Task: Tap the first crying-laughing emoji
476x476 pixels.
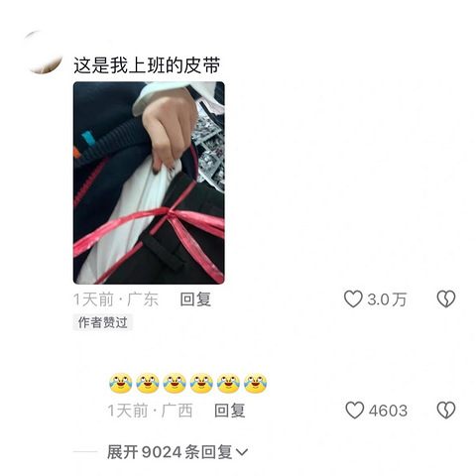Action: [121, 384]
